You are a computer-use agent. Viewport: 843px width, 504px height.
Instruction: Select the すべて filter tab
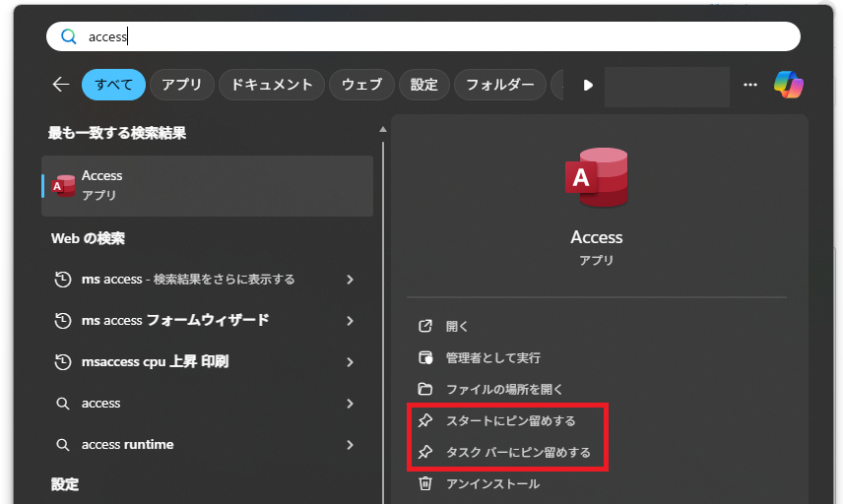(x=113, y=85)
